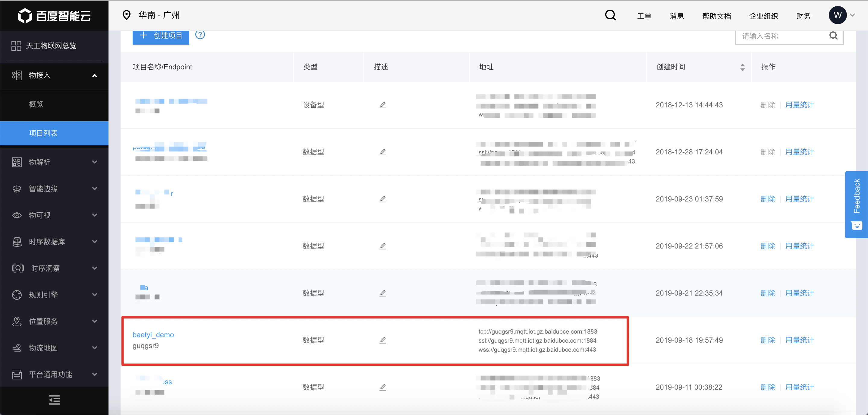Image resolution: width=868 pixels, height=415 pixels.
Task: Click the 位置服务 location icon
Action: pyautogui.click(x=17, y=321)
